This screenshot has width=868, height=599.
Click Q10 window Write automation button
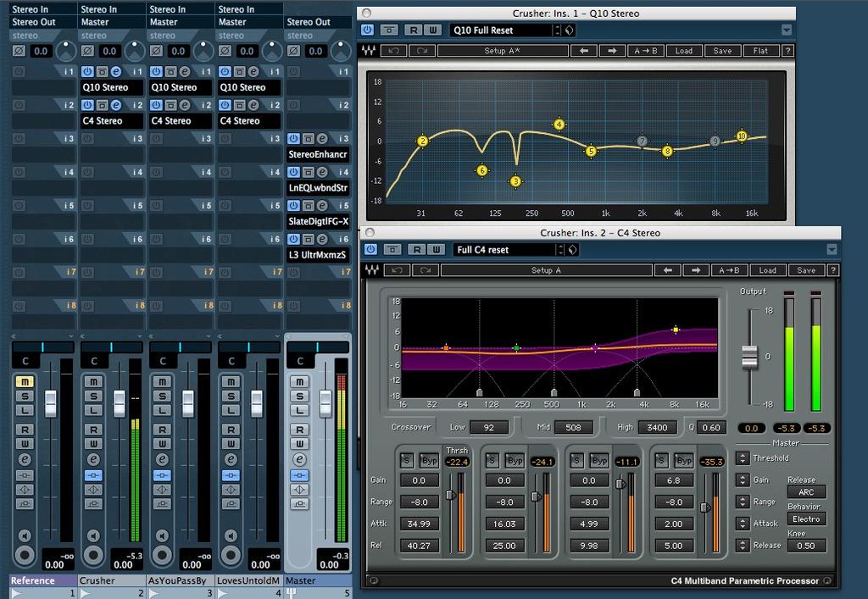coord(432,30)
